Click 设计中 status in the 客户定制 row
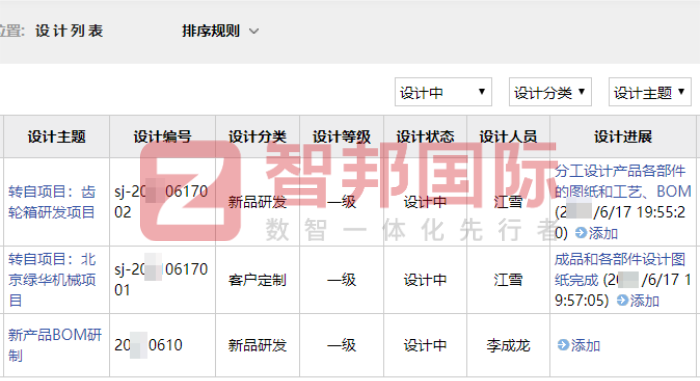The height and width of the screenshot is (381, 700). (425, 280)
